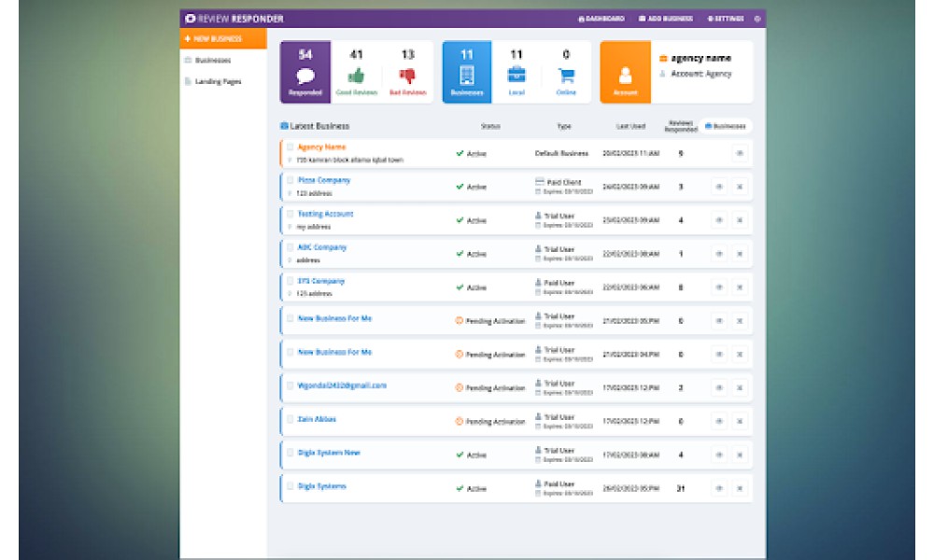This screenshot has height=560, width=934.
Task: Tick the ABC Company checkbox
Action: pyautogui.click(x=290, y=247)
